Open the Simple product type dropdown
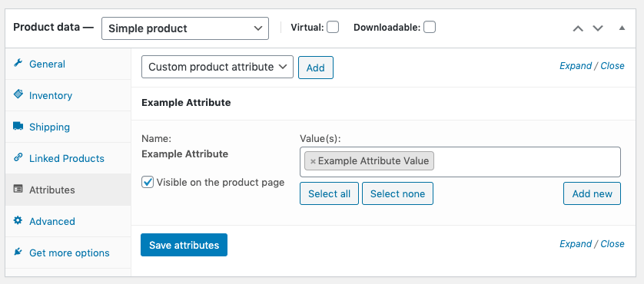 [185, 28]
